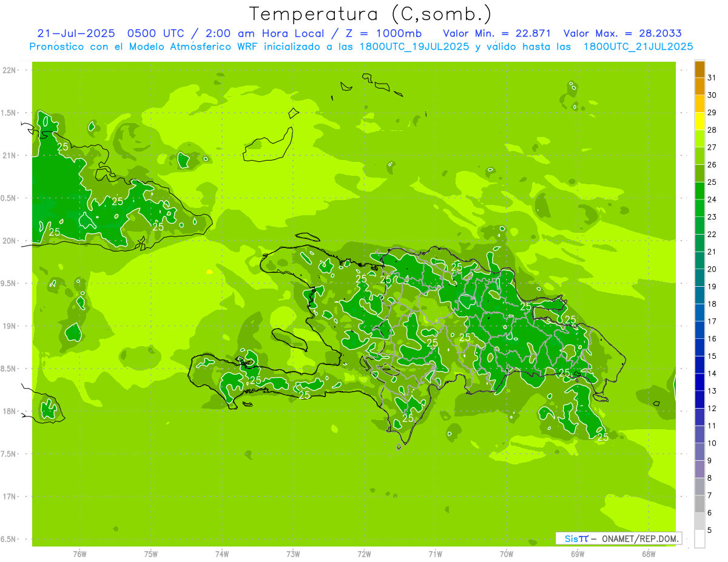Click the '72W' longitude axis label
Viewport: 728px width, 562px height.
coord(364,554)
